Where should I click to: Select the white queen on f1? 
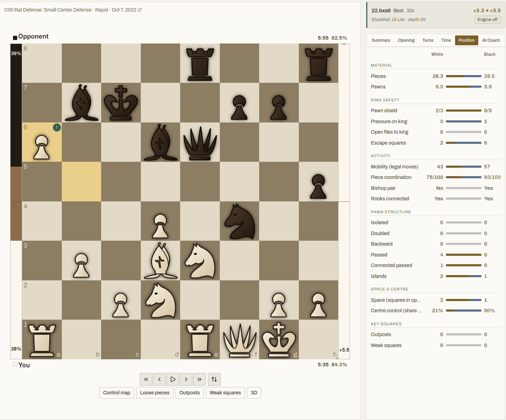click(239, 340)
